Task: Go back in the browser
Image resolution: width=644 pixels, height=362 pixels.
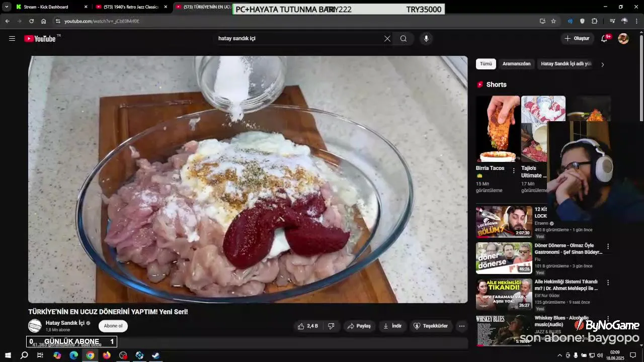Action: tap(7, 21)
